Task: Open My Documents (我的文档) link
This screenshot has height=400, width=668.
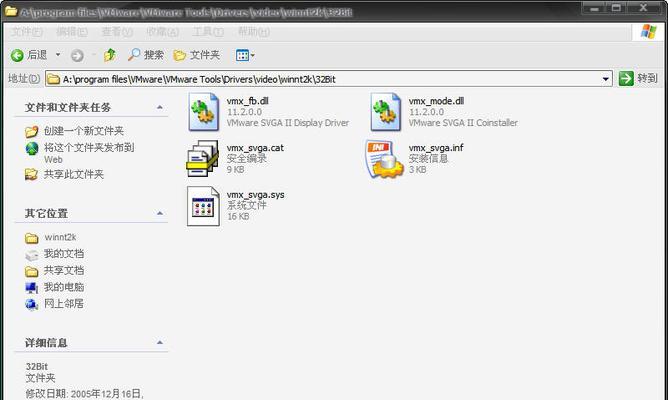Action: tap(64, 254)
